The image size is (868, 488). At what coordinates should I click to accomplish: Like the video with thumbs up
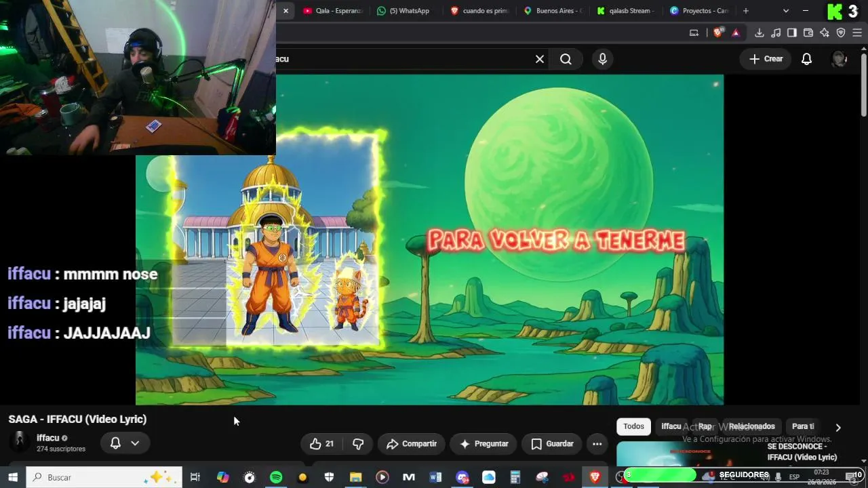pos(323,444)
